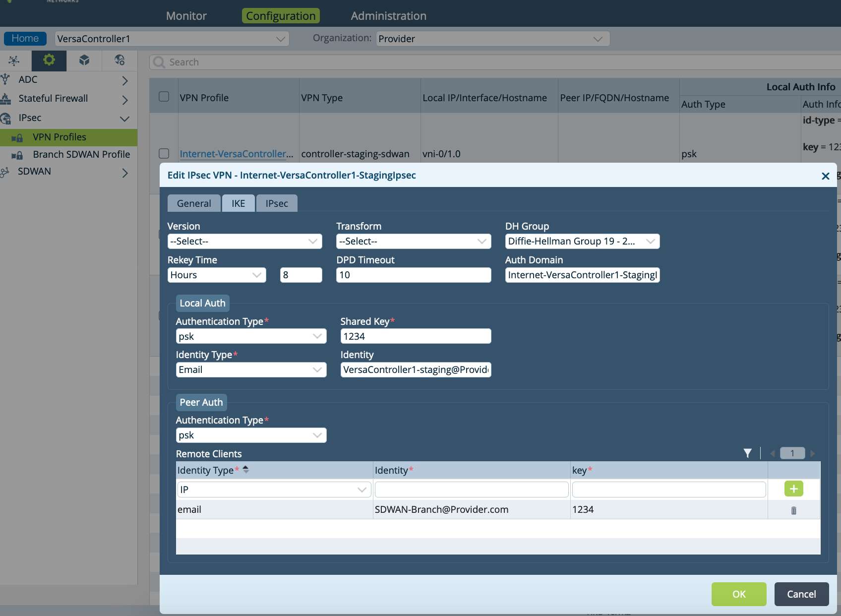Click the Branch SDWAN Profile lock icon
The height and width of the screenshot is (616, 841).
[x=17, y=155]
